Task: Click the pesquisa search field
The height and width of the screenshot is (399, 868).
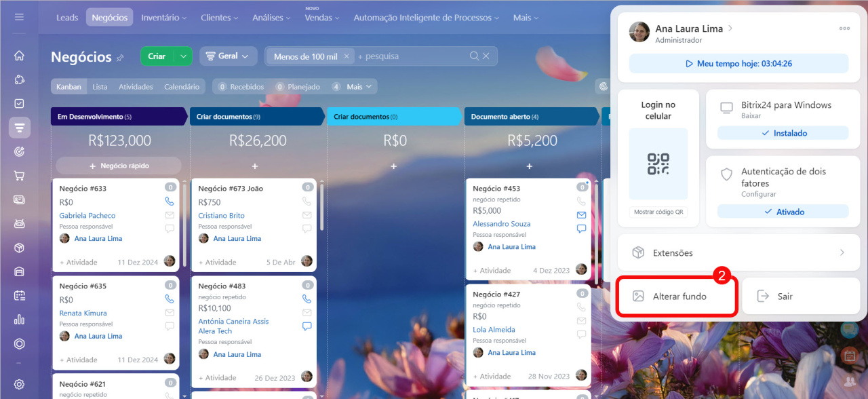Action: point(411,56)
